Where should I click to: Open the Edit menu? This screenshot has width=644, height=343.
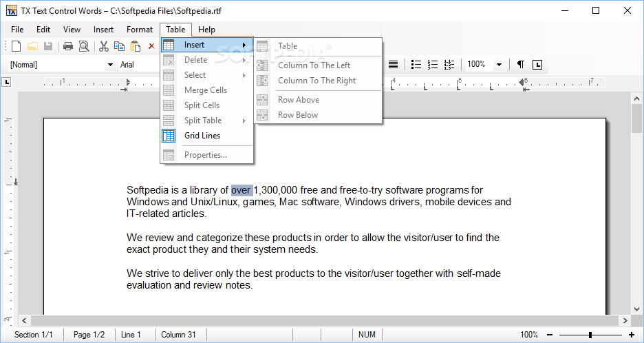43,30
